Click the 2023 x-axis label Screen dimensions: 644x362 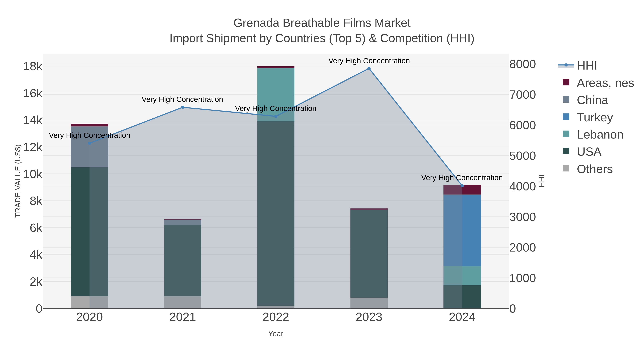pyautogui.click(x=369, y=317)
